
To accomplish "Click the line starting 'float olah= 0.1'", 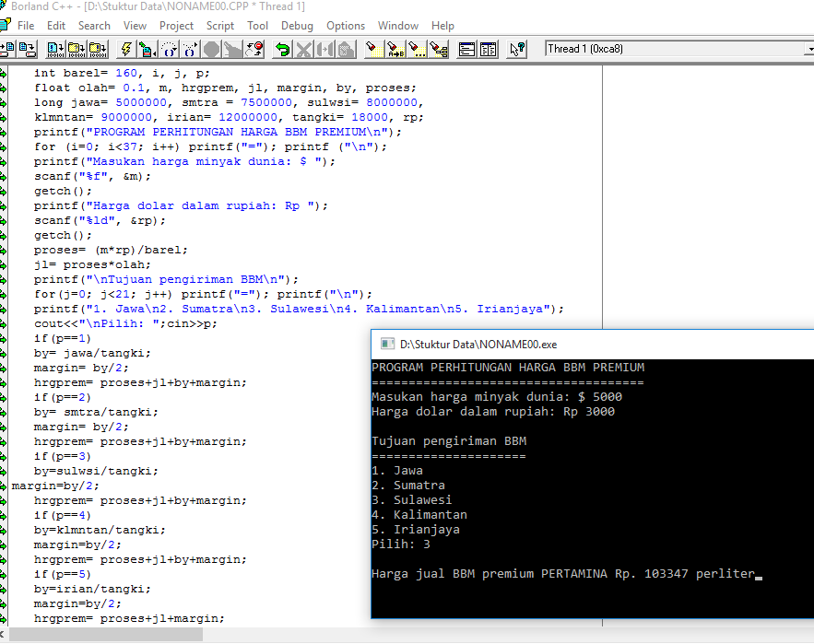I will (x=225, y=88).
